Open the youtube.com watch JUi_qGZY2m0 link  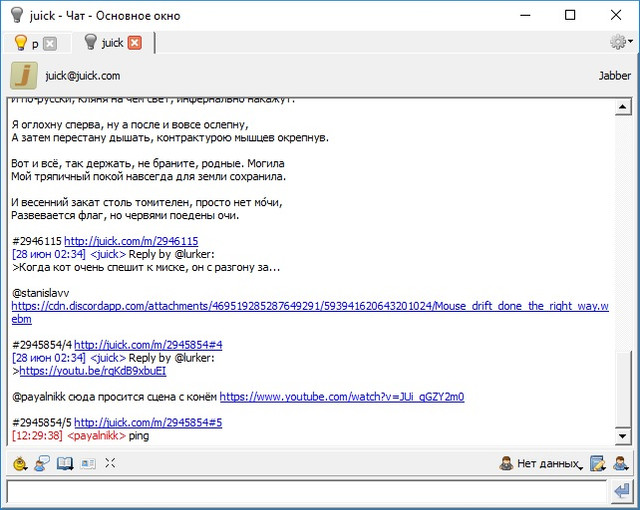[x=342, y=397]
